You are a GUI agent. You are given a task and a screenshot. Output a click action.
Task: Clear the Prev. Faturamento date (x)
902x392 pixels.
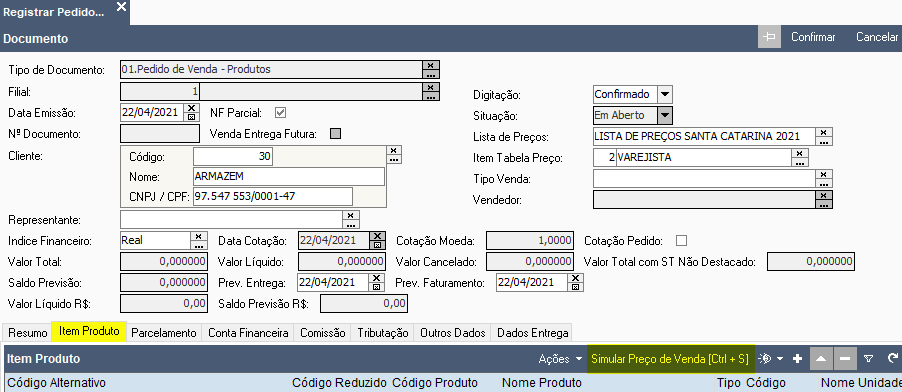point(576,278)
